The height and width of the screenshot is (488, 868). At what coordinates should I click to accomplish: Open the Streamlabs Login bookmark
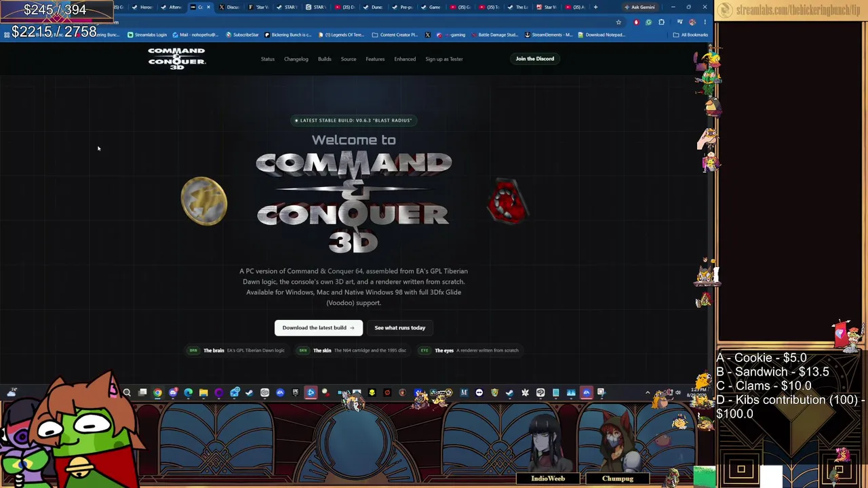pyautogui.click(x=147, y=35)
